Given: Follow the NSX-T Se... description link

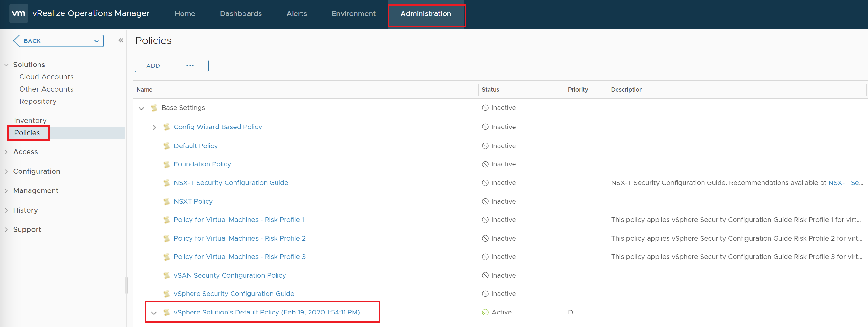Looking at the screenshot, I should (x=846, y=182).
